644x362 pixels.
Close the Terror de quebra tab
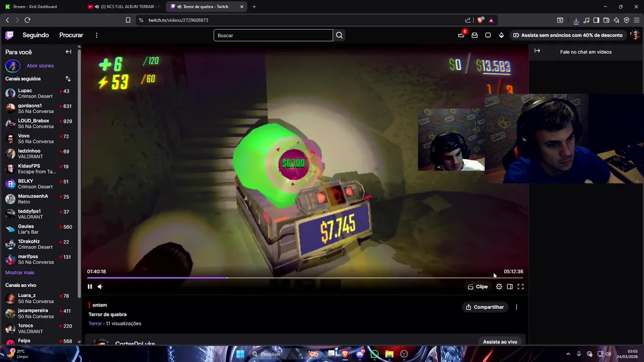pyautogui.click(x=242, y=7)
